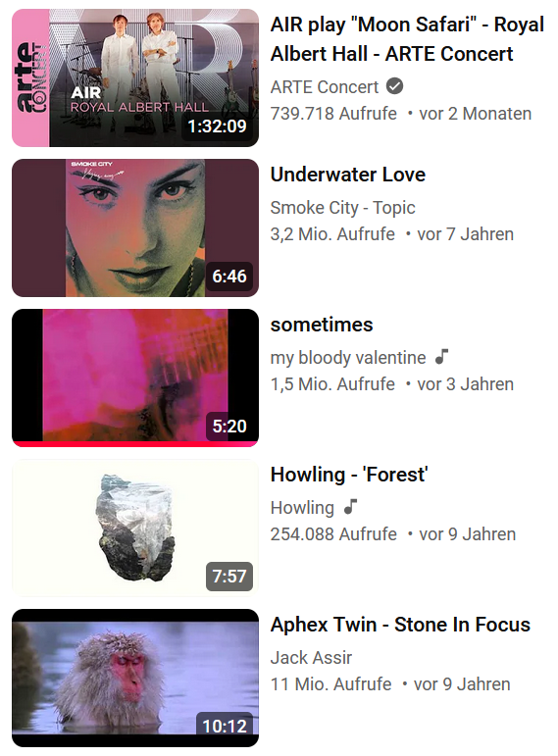Click the music note icon beside Howling
Viewport: 558px width, 756px height.
point(350,507)
